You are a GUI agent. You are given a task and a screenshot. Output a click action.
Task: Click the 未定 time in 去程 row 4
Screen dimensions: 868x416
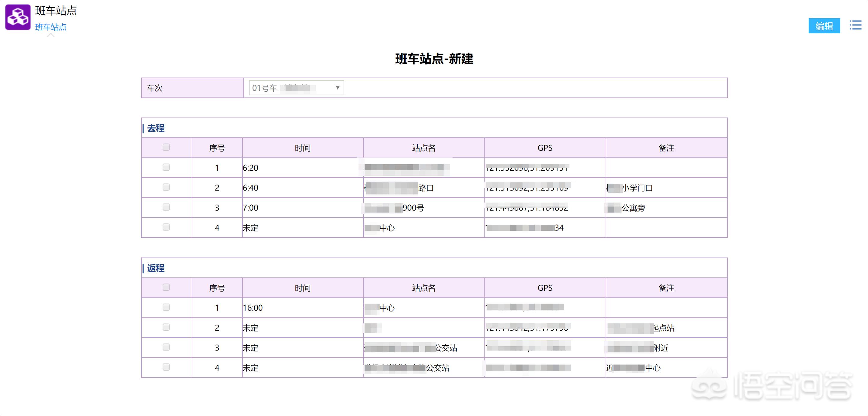pos(303,228)
